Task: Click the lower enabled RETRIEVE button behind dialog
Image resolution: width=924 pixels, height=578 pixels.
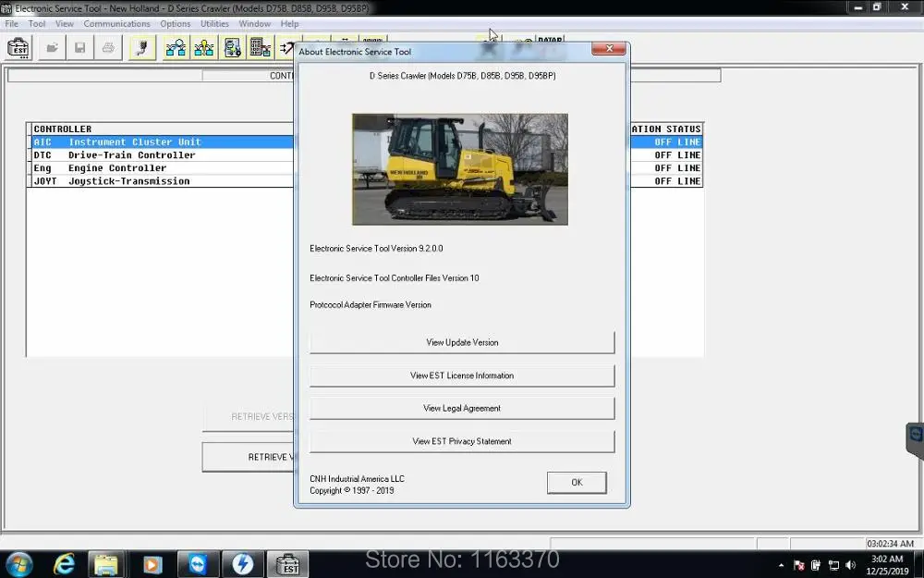Action: tap(248, 457)
